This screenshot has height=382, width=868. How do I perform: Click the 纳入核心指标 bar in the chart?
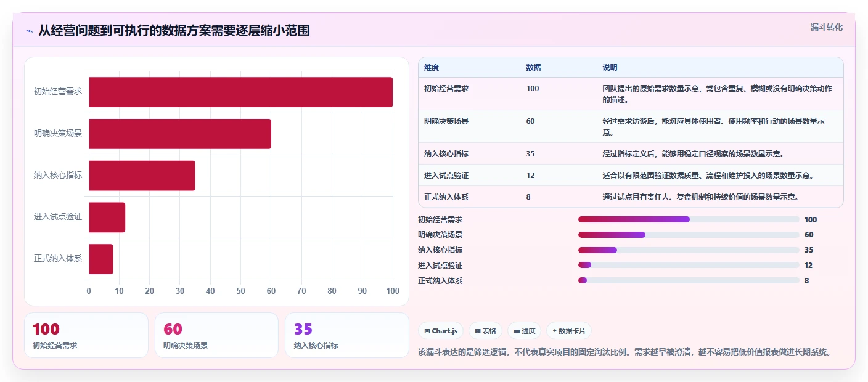coord(142,176)
